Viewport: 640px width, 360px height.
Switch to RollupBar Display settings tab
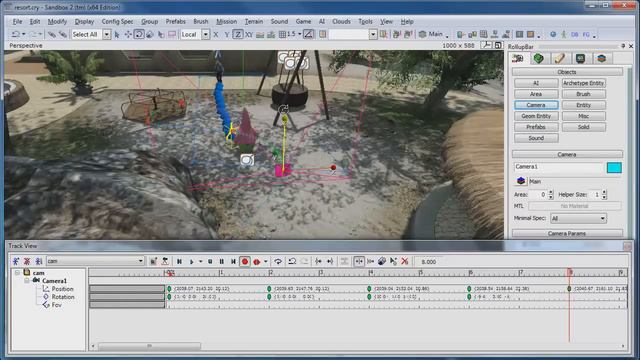coord(580,58)
